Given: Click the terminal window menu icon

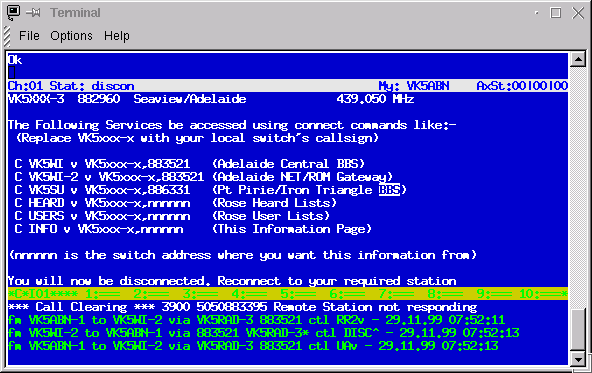Looking at the screenshot, I should click(x=13, y=13).
